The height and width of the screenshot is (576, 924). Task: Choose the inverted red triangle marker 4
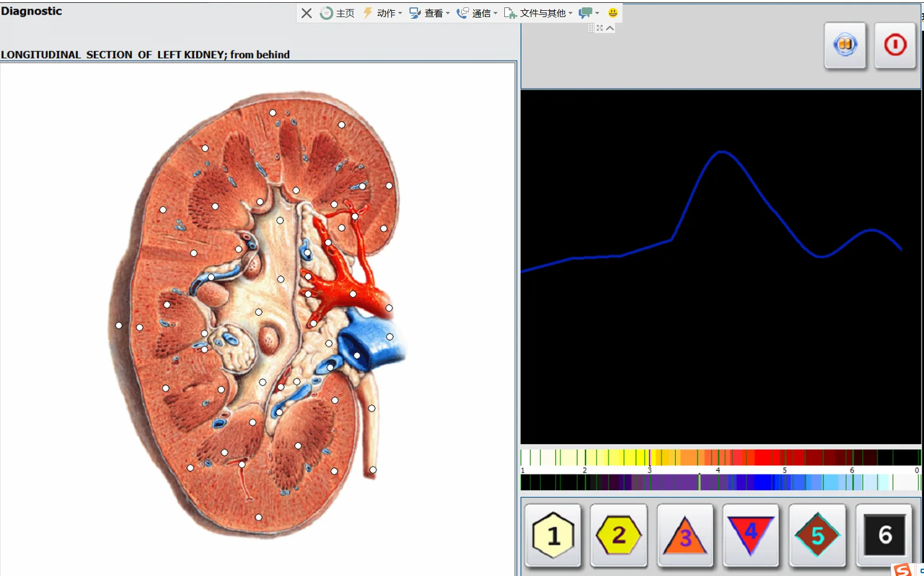coord(751,535)
